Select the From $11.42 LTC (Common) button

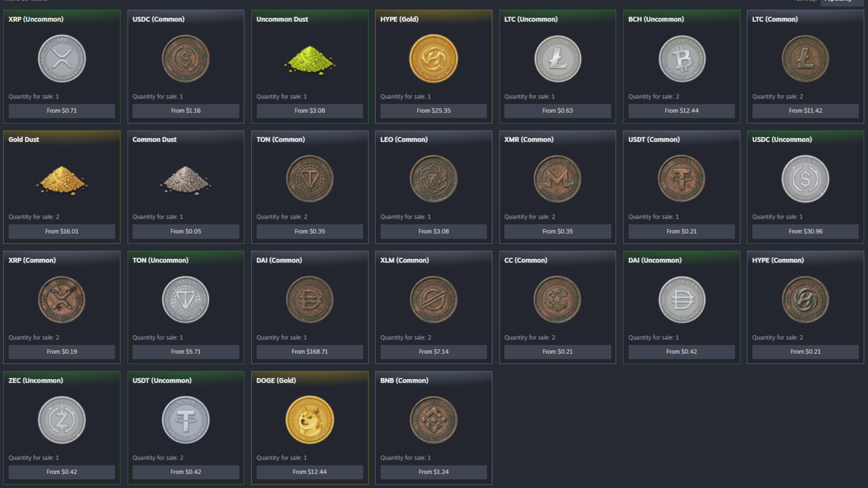click(x=806, y=111)
